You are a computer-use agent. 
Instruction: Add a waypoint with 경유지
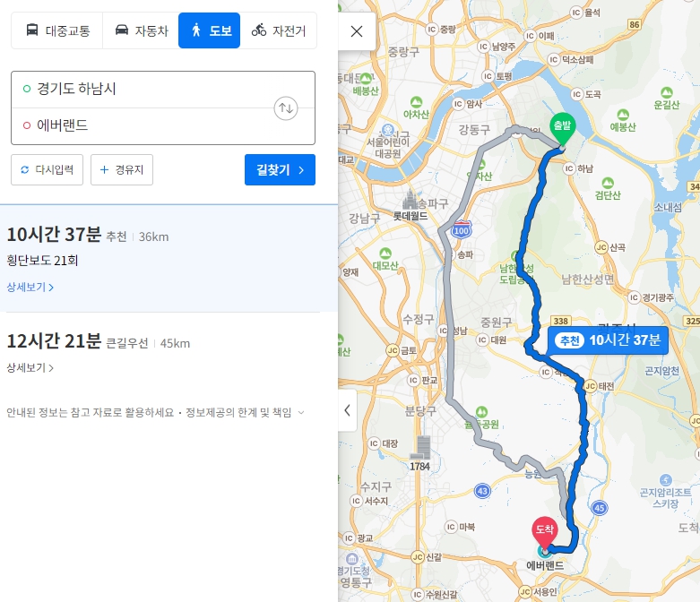tap(122, 169)
